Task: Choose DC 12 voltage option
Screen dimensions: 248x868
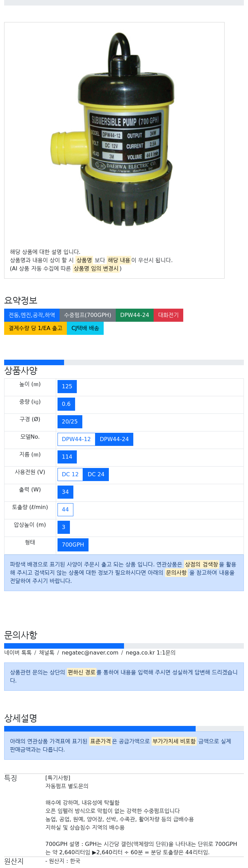Action: [x=70, y=475]
